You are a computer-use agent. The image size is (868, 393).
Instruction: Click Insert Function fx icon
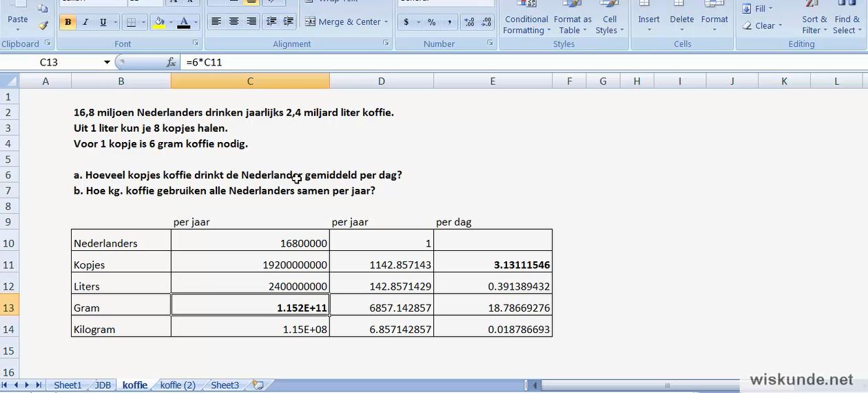tap(171, 62)
